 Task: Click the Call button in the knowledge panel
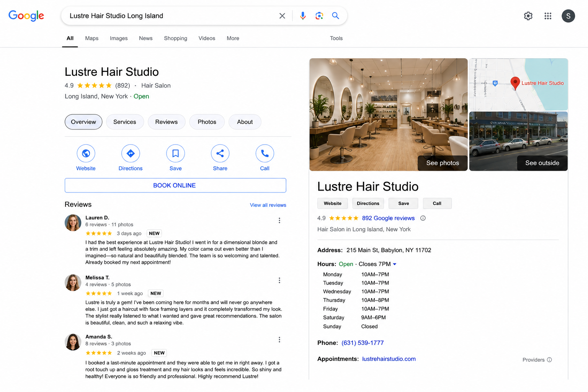point(437,203)
